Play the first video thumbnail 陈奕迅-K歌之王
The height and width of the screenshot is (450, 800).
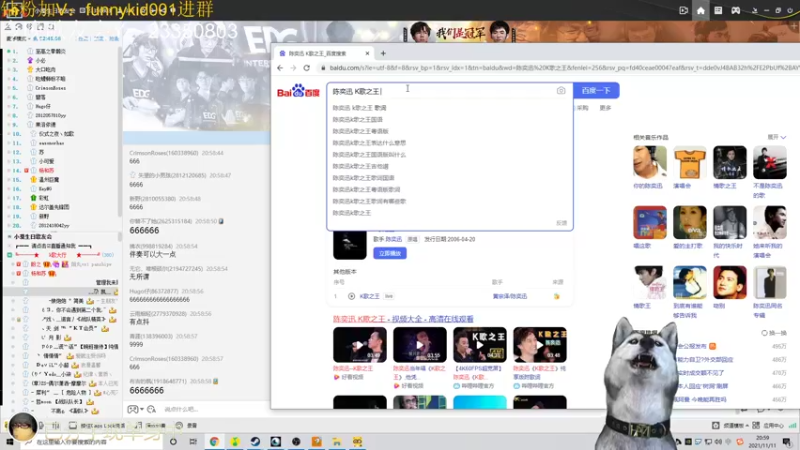[x=360, y=345]
